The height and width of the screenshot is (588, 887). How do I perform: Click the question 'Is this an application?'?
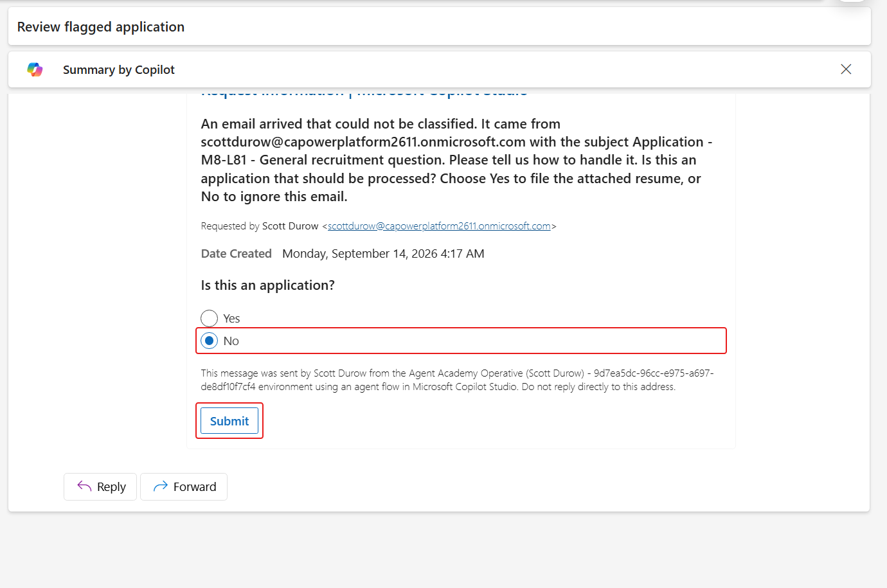[267, 285]
